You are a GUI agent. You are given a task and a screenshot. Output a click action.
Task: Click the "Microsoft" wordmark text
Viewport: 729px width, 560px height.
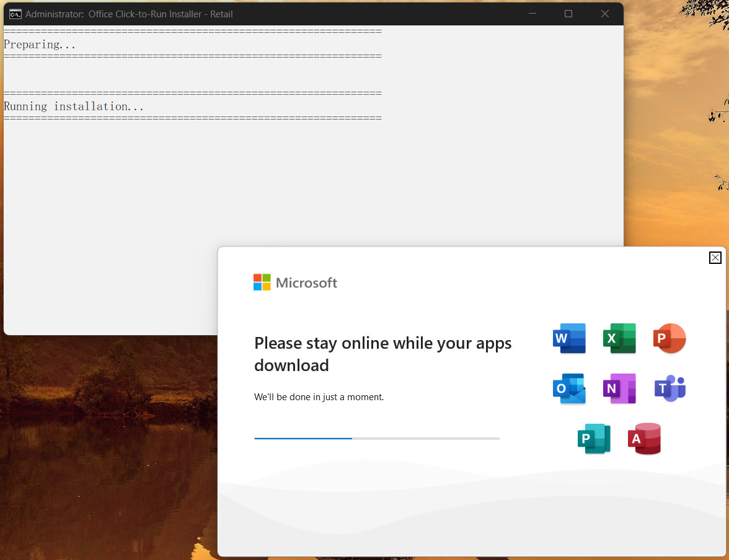(306, 282)
